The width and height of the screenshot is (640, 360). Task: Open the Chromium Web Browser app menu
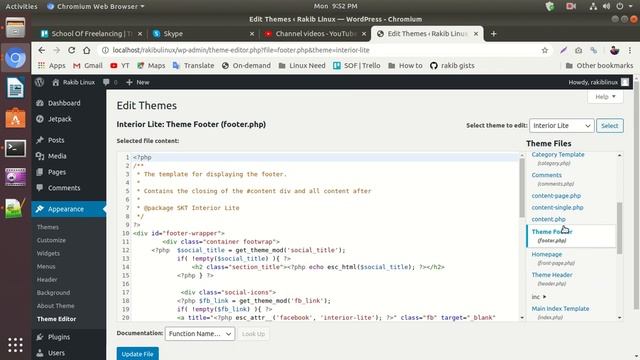96,6
